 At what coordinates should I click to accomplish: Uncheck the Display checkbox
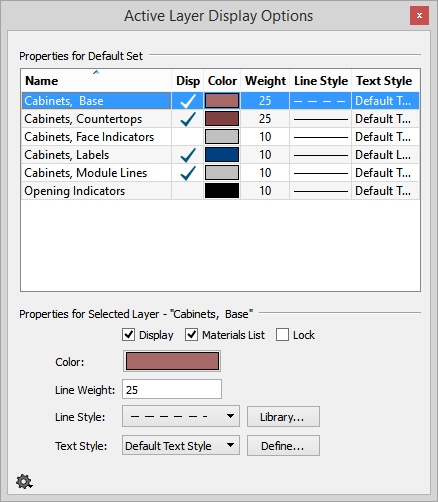pos(128,335)
